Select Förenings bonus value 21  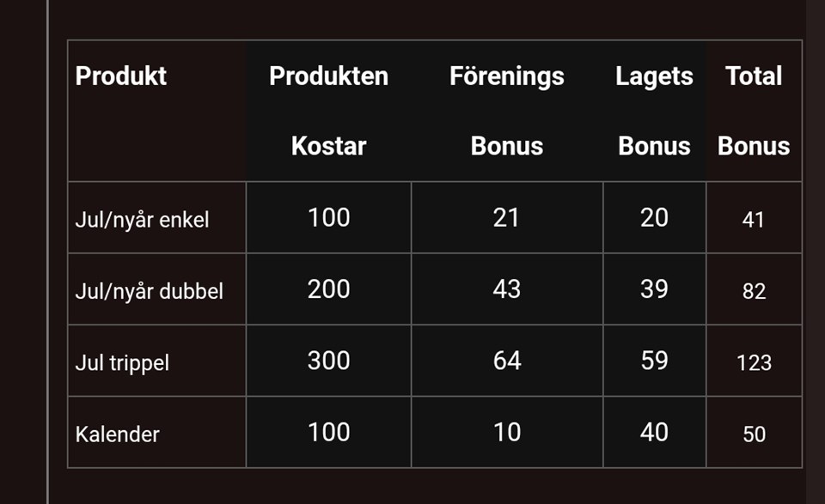click(x=506, y=218)
